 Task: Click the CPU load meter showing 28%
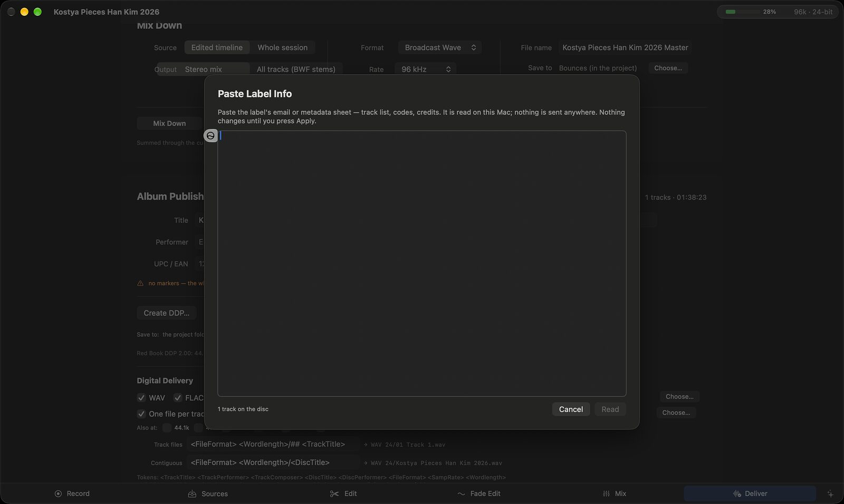tap(751, 12)
